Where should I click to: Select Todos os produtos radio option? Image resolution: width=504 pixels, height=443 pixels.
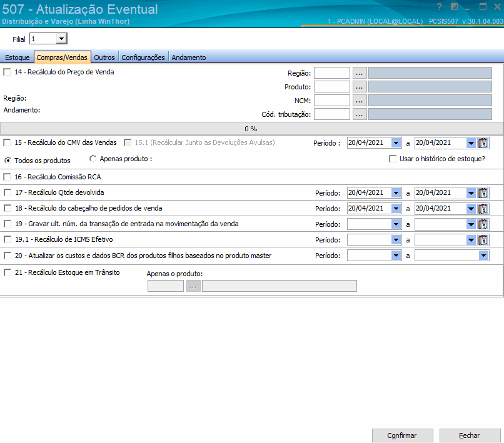tap(8, 161)
